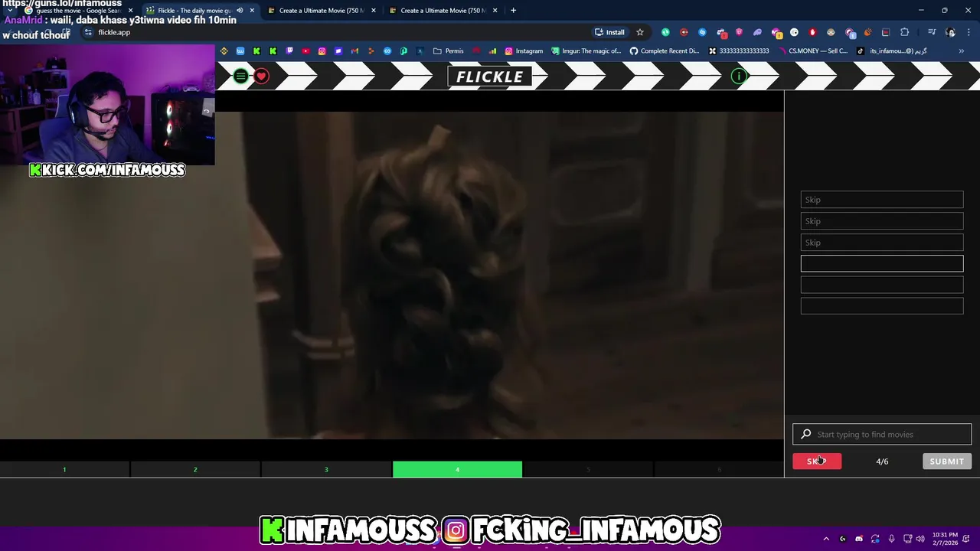Image resolution: width=980 pixels, height=551 pixels.
Task: Click the first 'Skip' guess row
Action: (882, 200)
